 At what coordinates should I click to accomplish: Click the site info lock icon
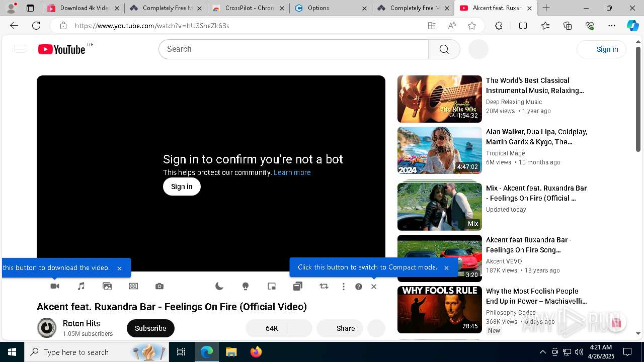(63, 26)
